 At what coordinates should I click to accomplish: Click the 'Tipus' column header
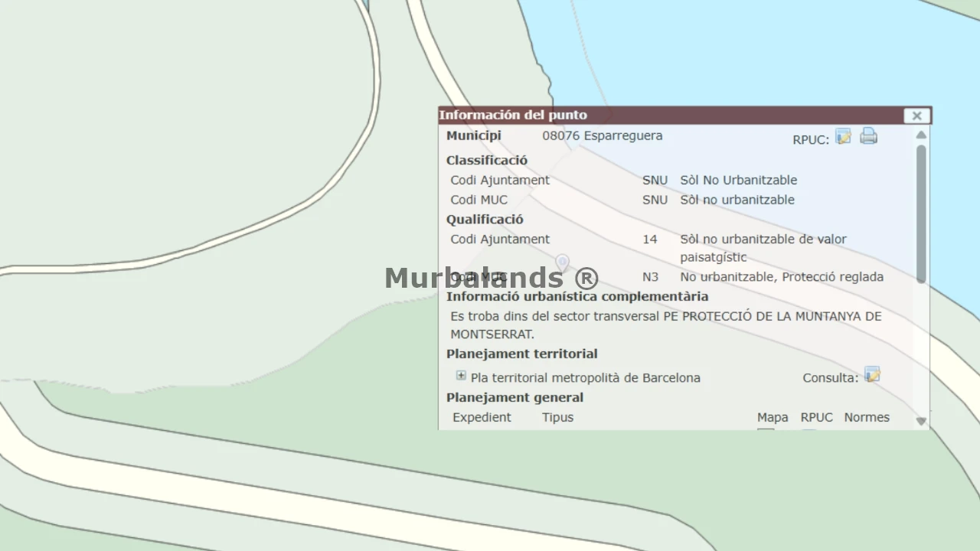click(x=557, y=418)
